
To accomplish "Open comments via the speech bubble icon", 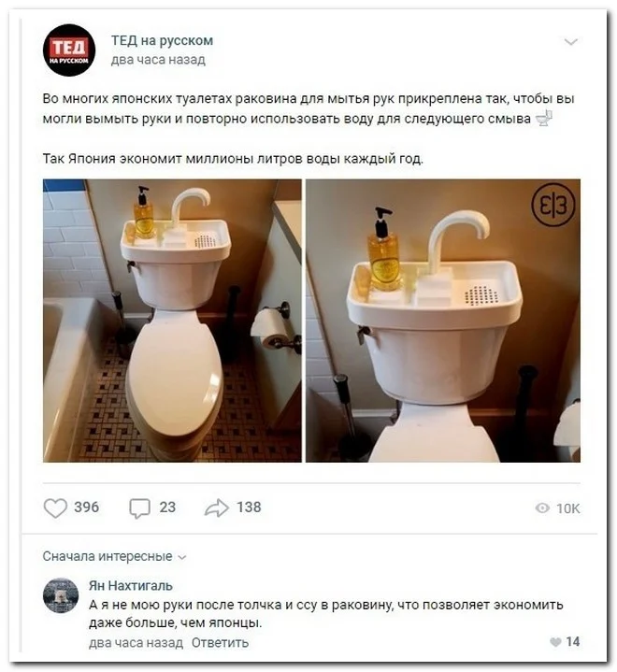I will pos(140,508).
